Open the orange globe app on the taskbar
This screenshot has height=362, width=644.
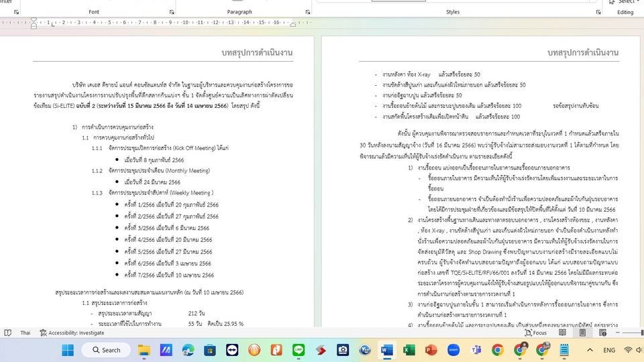[254, 350]
